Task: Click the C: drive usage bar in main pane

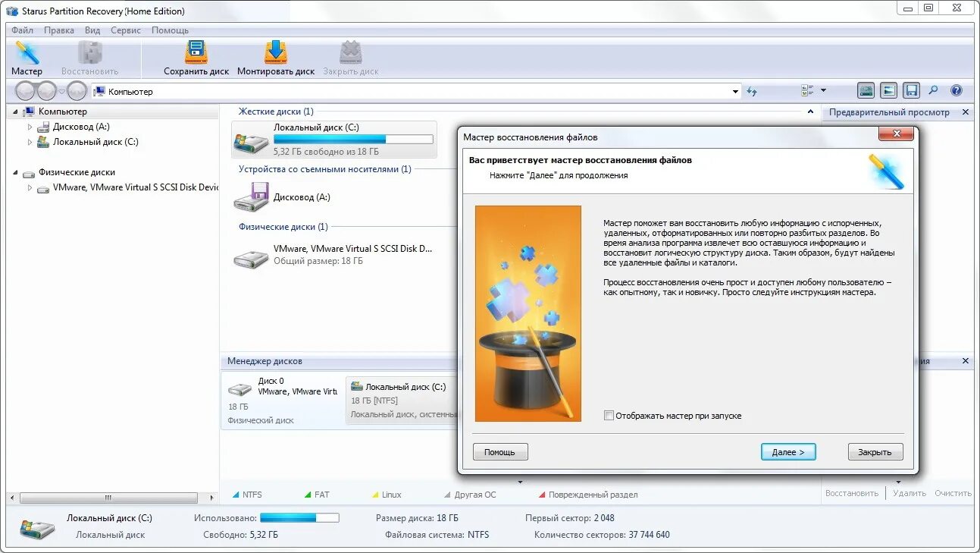Action: [x=353, y=140]
